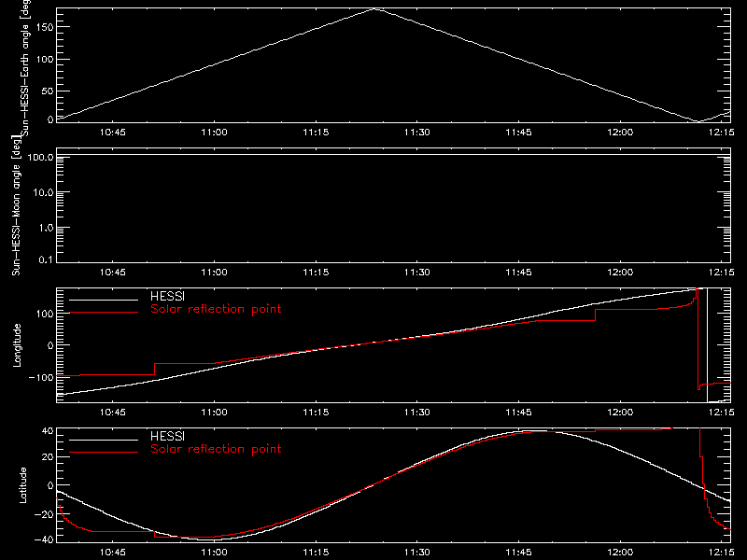Click white HESSI legend line in Latitude plot
Viewport: 747px width, 560px height.
tap(104, 440)
